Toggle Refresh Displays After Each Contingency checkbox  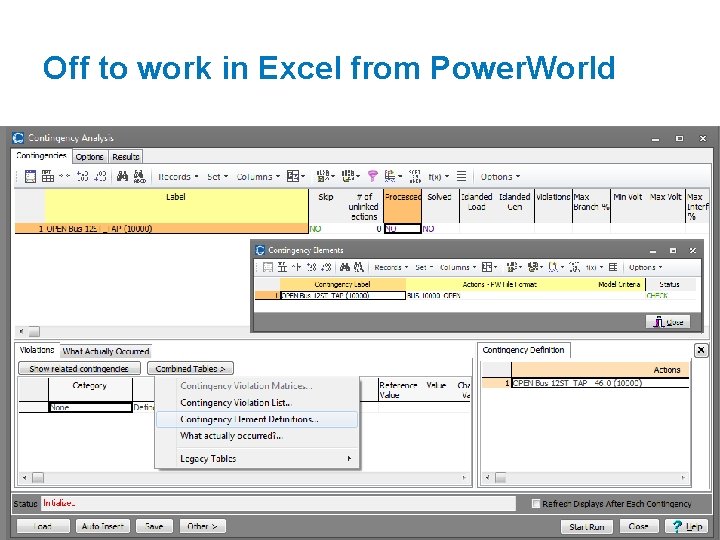tap(535, 504)
